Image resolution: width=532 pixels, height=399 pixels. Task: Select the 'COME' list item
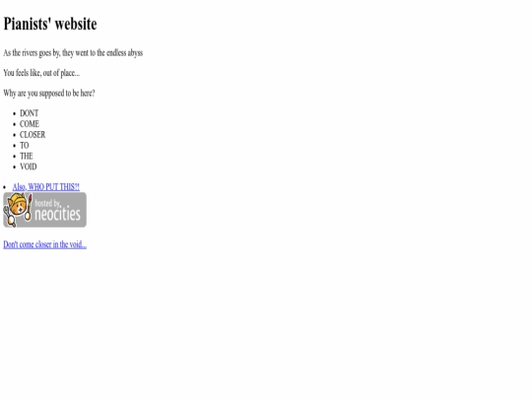30,124
